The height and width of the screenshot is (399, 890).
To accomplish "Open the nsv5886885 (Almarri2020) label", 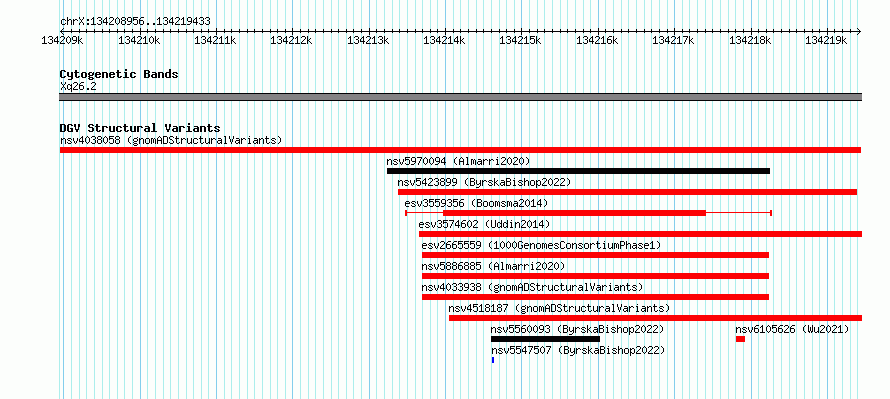I will pos(493,266).
